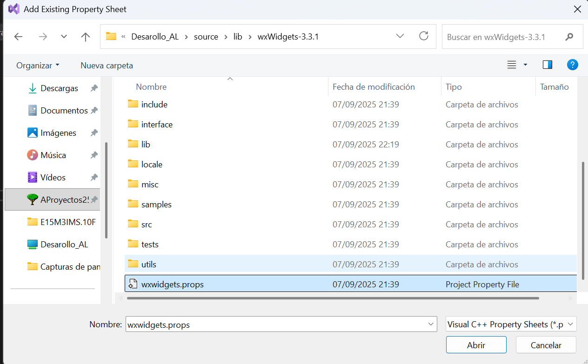Show hidden breadcrumb path double chevron
Image resolution: width=588 pixels, height=364 pixels.
123,37
